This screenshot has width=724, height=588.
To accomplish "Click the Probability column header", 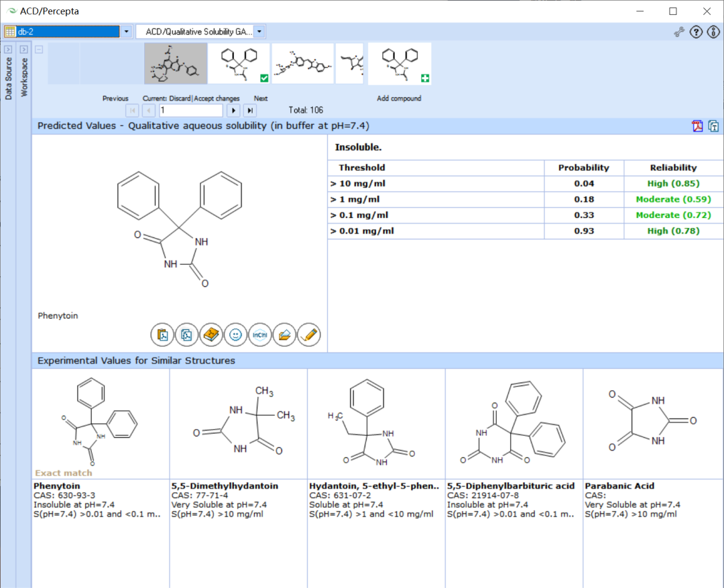I will pyautogui.click(x=584, y=168).
